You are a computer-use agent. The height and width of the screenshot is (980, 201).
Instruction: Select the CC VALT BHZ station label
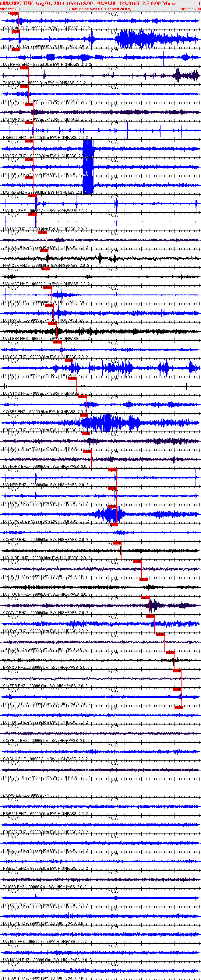point(46,612)
